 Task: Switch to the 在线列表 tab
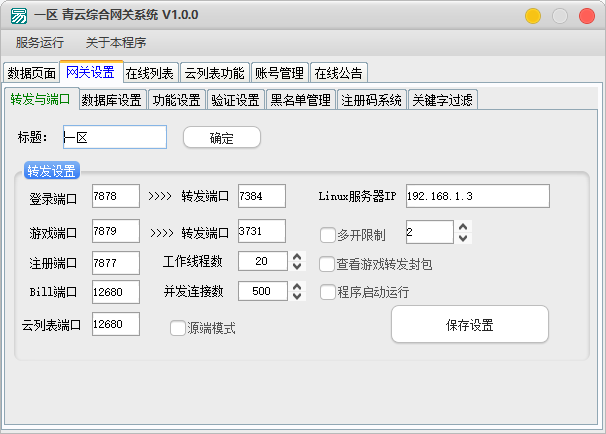click(150, 73)
